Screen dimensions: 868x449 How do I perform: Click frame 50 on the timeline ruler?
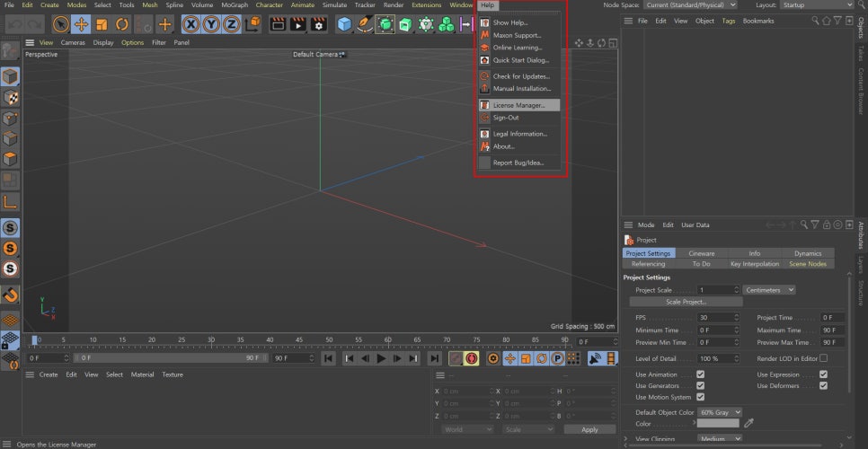click(x=329, y=340)
